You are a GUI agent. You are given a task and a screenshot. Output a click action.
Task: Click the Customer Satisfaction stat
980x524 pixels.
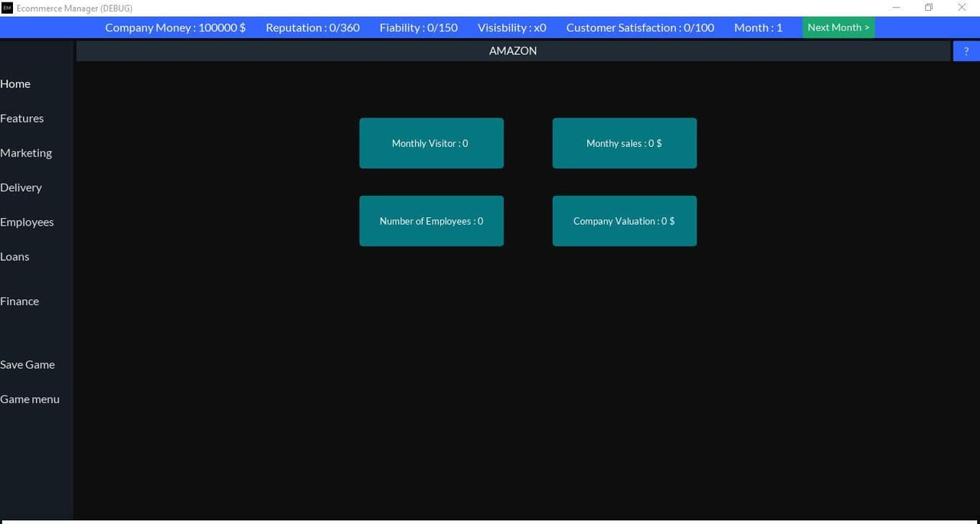pyautogui.click(x=640, y=28)
